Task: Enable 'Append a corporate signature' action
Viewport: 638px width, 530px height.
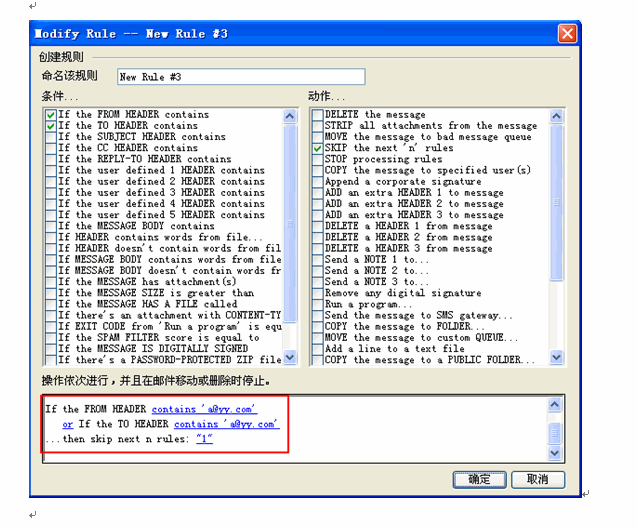Action: (x=317, y=182)
